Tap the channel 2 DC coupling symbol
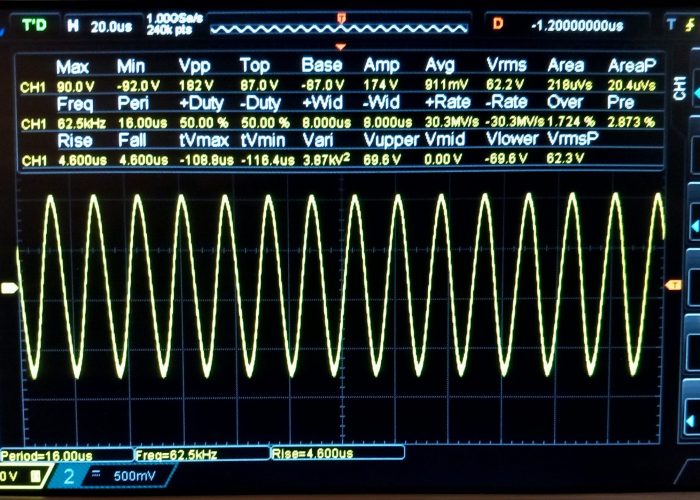Screen dimensions: 700x500 [96, 474]
